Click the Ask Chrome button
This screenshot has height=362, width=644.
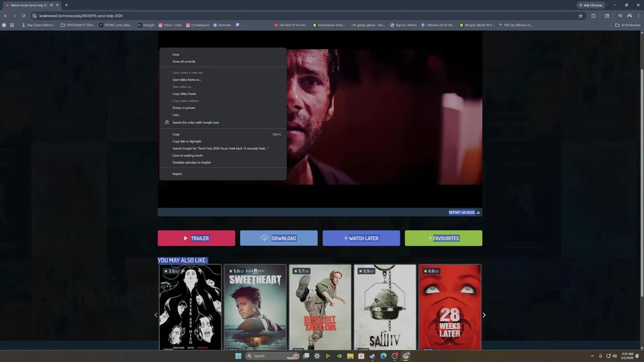coord(591,5)
